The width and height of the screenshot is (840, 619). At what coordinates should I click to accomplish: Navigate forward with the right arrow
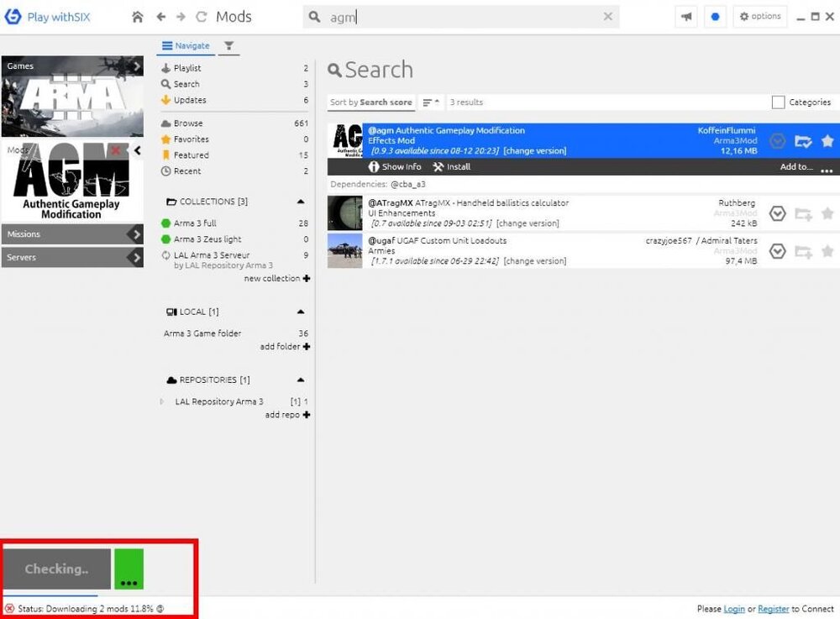[181, 17]
